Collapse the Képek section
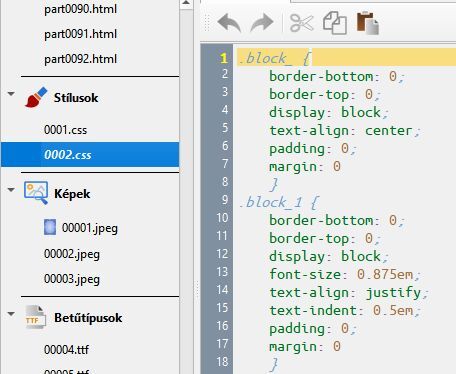Viewport: 456px width, 374px height. [x=11, y=190]
